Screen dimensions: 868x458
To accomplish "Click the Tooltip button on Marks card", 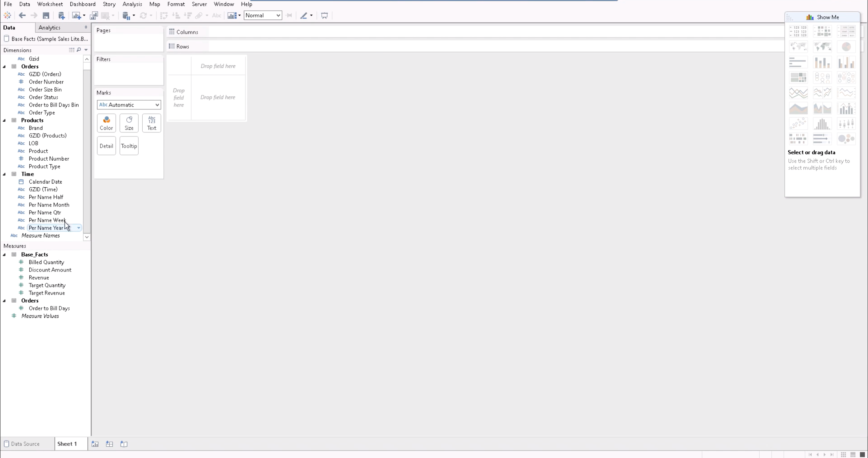I will coord(129,146).
